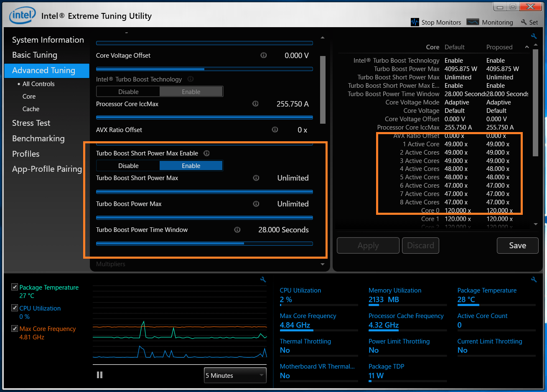Uncheck the Max Core Frequency checkbox
Image resolution: width=547 pixels, height=392 pixels.
(x=15, y=328)
